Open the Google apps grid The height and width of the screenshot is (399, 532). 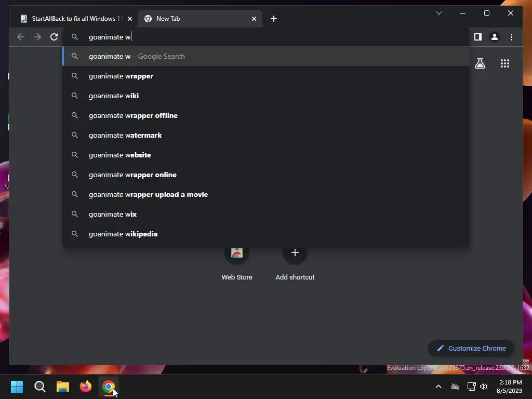505,63
